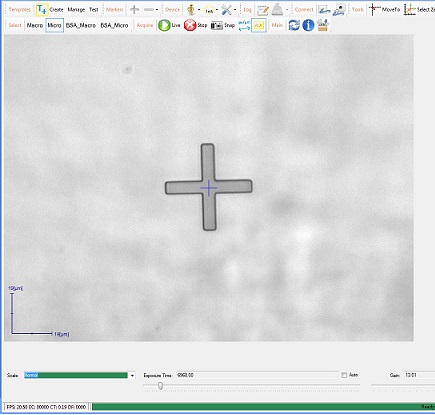Start Live acquisition with green play icon
The image size is (435, 415).
(164, 25)
